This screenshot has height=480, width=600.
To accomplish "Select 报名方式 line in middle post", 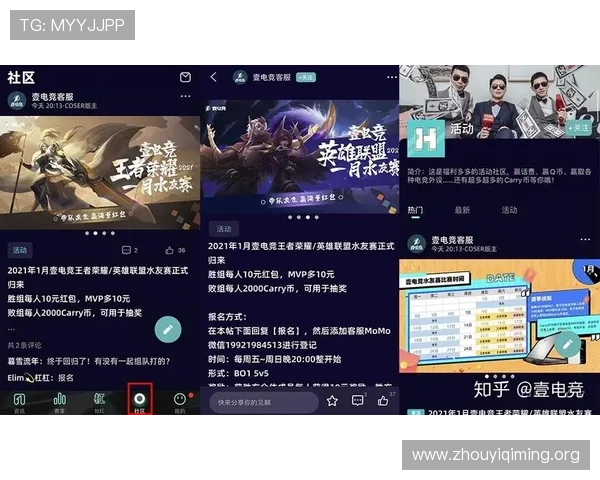I will click(228, 317).
